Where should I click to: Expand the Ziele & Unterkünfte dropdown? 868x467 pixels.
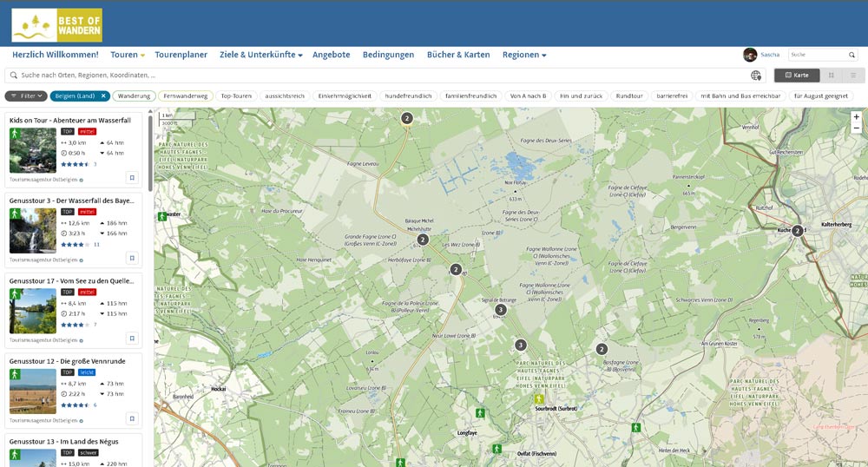click(x=260, y=55)
